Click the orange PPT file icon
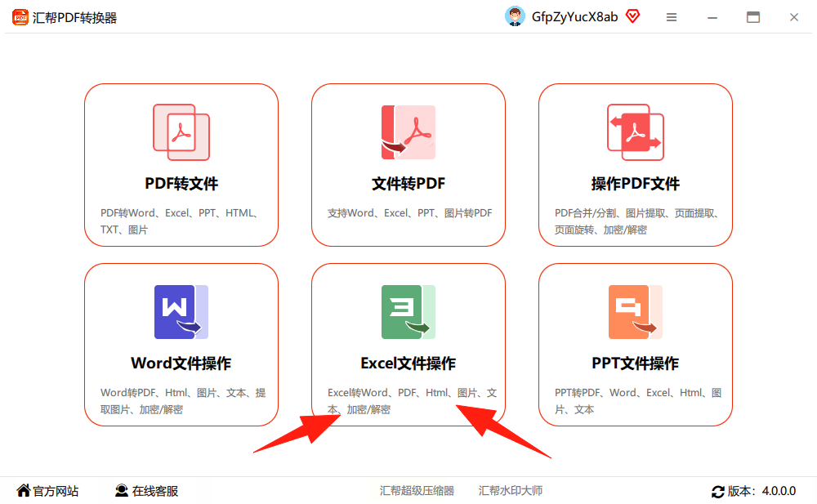817x504 pixels. tap(635, 312)
